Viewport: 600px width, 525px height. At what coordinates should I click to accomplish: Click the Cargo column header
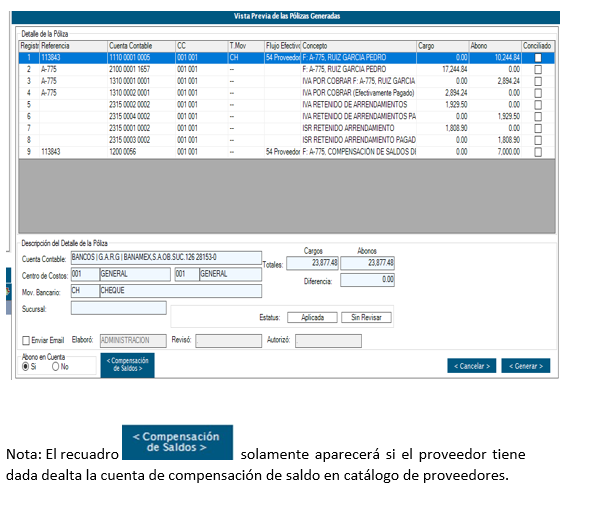click(443, 46)
